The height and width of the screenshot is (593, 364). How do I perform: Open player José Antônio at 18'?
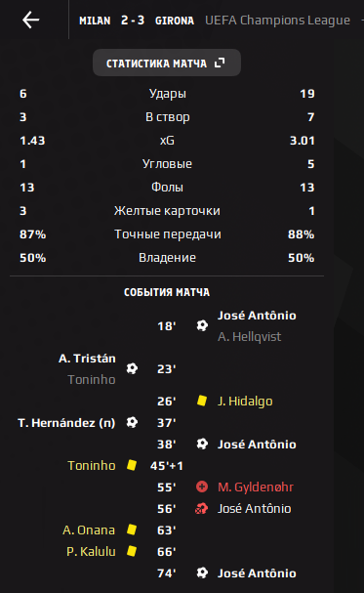coord(257,315)
